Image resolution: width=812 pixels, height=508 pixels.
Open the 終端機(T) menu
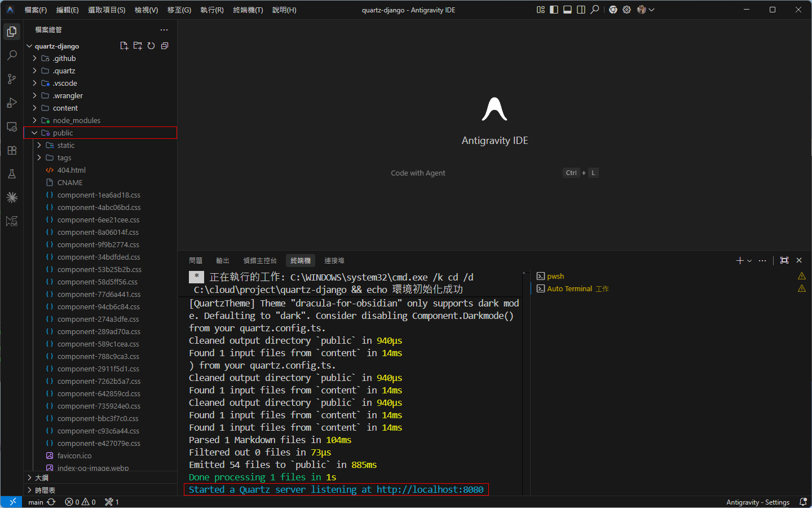[248, 10]
